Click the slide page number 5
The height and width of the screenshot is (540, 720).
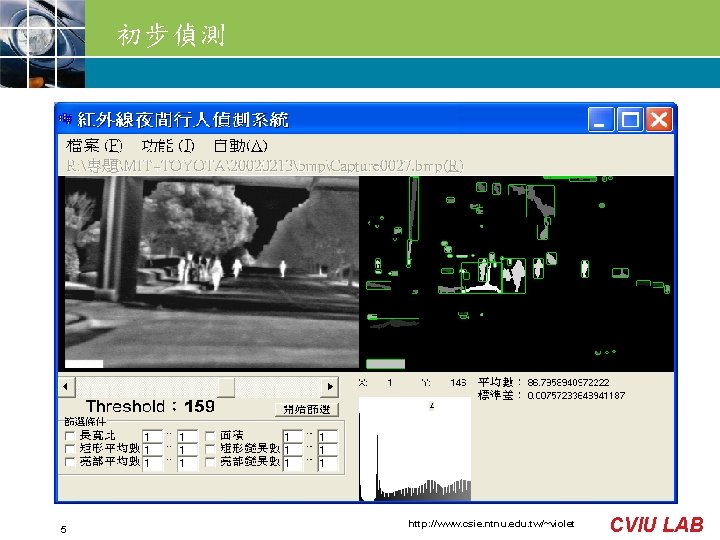pos(63,529)
